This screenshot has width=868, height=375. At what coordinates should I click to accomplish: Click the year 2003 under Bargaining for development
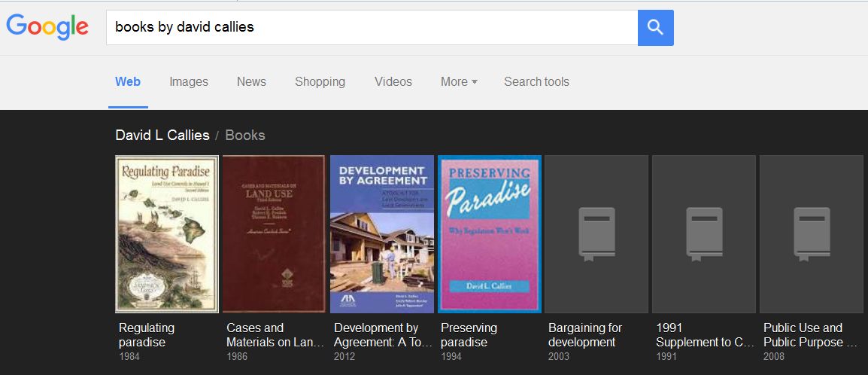(559, 357)
